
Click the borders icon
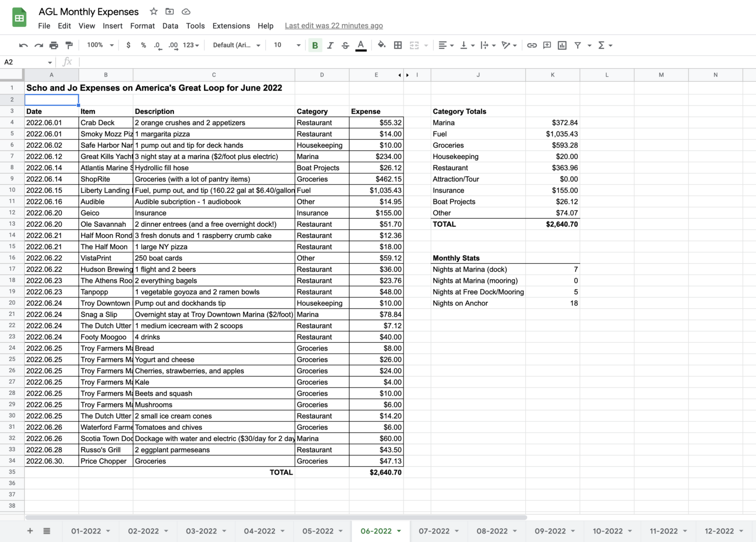click(398, 45)
